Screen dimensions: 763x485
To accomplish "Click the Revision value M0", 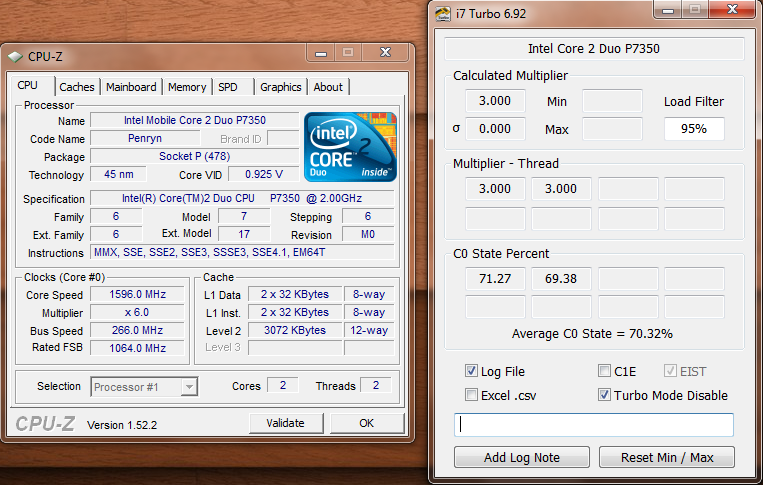I will pyautogui.click(x=368, y=234).
